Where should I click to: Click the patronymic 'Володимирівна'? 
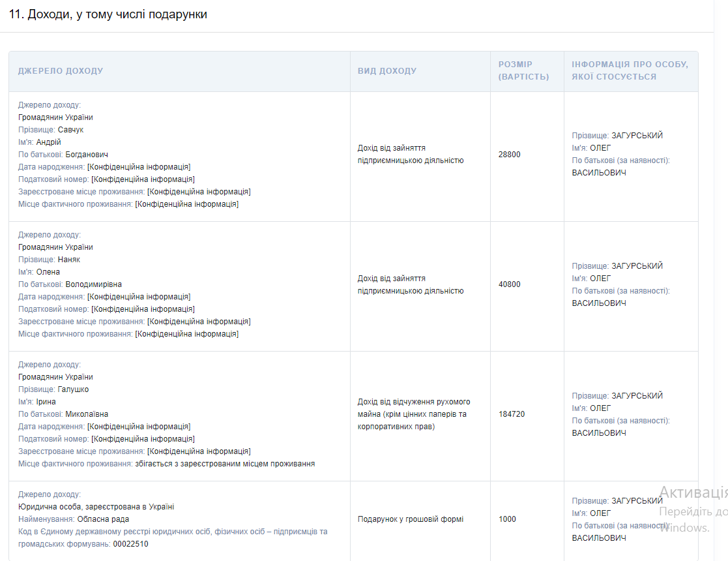(x=94, y=284)
